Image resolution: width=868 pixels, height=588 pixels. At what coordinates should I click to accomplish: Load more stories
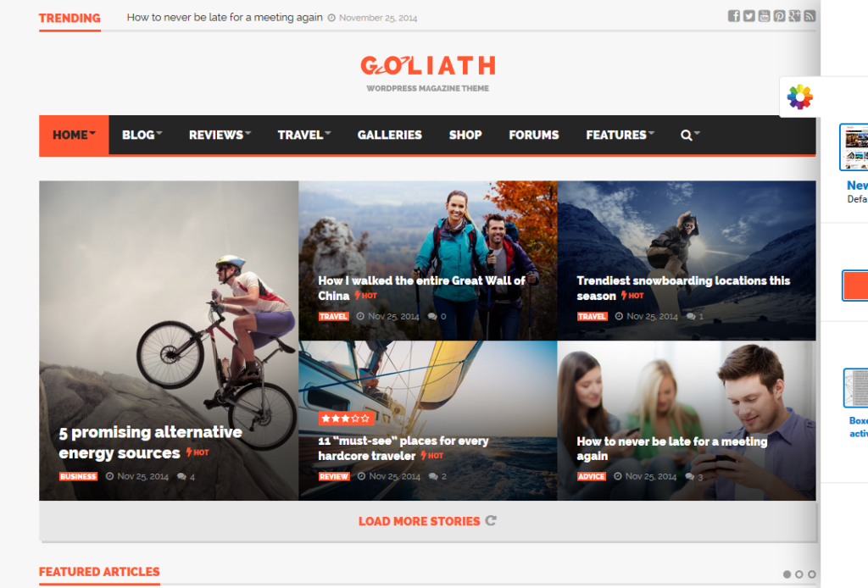point(427,521)
